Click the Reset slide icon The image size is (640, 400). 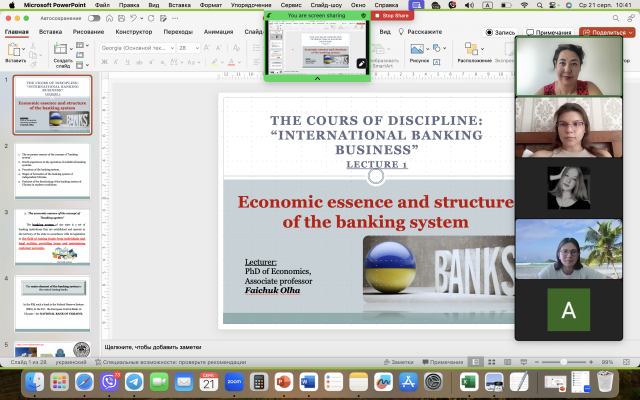(x=80, y=55)
